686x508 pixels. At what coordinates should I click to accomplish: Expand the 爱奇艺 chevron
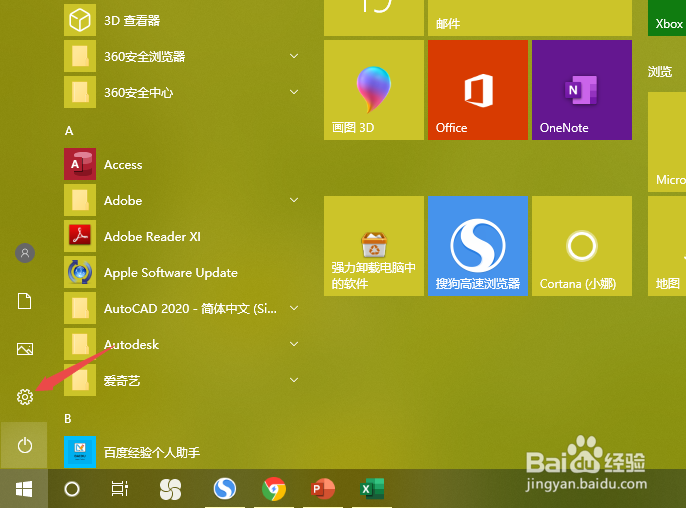pos(294,380)
